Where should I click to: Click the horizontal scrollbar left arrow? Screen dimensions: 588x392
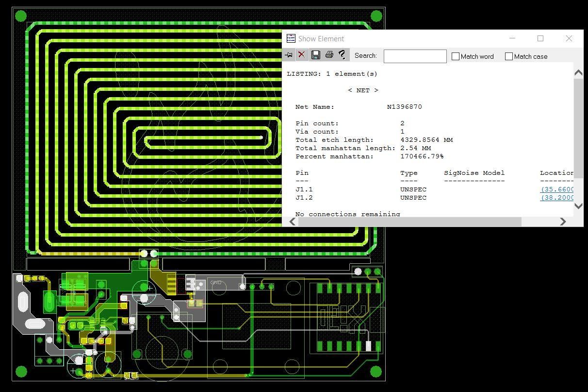coord(292,222)
